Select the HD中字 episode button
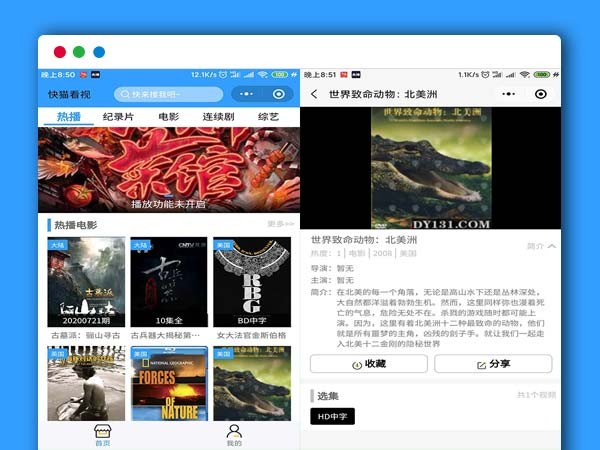This screenshot has width=600, height=450. pos(332,416)
